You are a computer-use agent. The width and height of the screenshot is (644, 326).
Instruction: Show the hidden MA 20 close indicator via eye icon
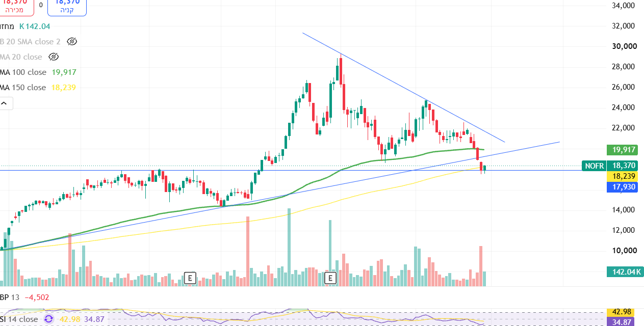tap(54, 57)
